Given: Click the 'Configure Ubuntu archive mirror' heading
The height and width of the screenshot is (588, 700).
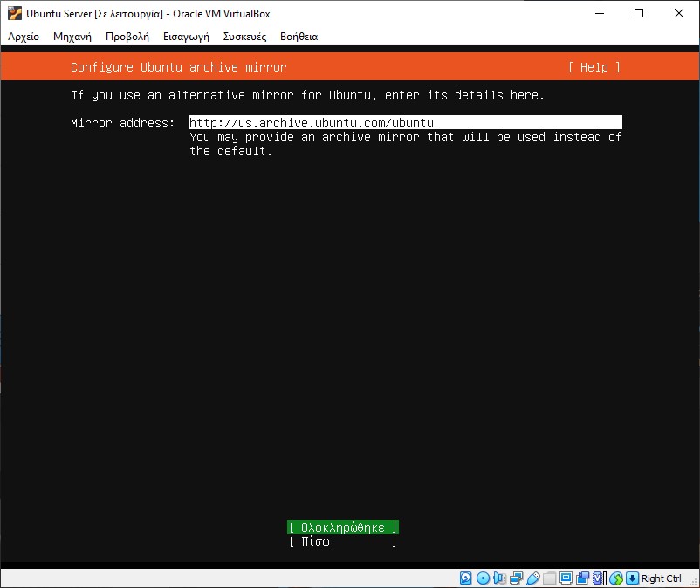Looking at the screenshot, I should pos(179,67).
